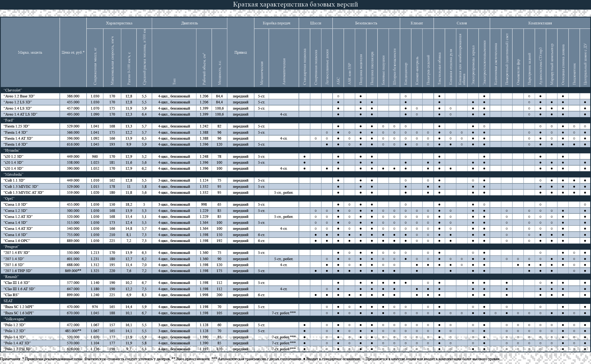Click the 'Климат' group header
Viewport: 591px width, 364px height.
(x=417, y=23)
